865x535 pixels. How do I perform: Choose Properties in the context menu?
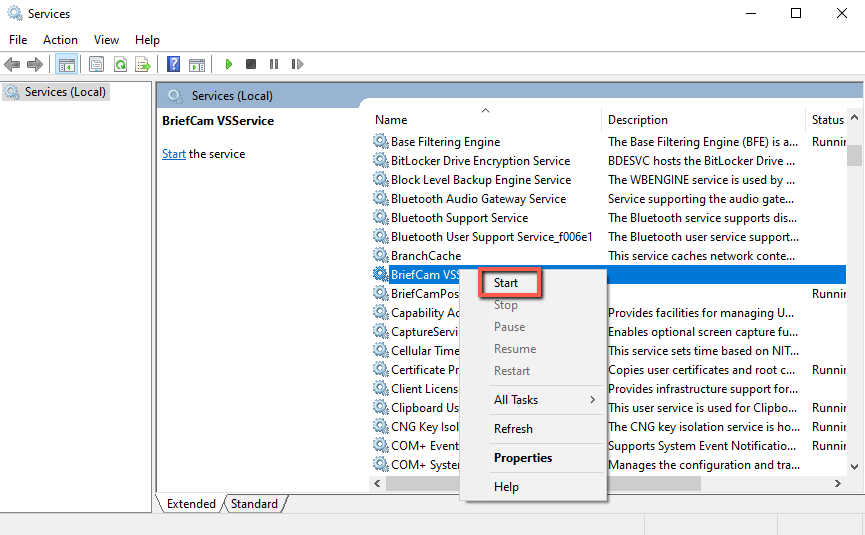[x=523, y=458]
